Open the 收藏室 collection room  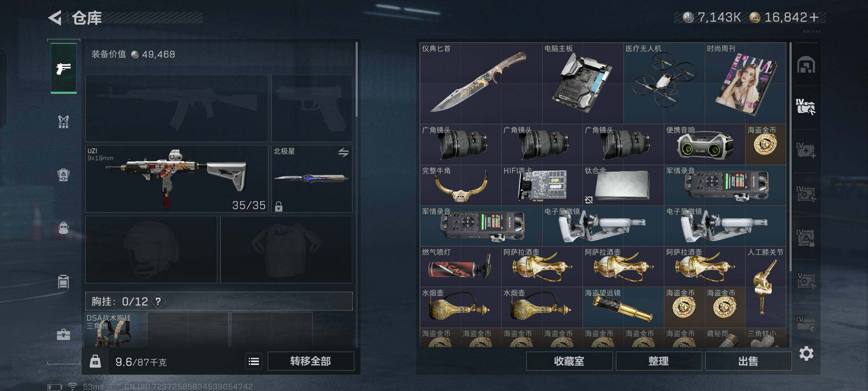click(x=569, y=361)
